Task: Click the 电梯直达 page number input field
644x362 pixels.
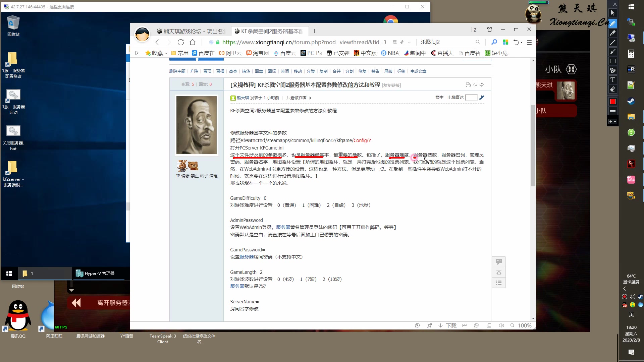Action: pos(472,98)
